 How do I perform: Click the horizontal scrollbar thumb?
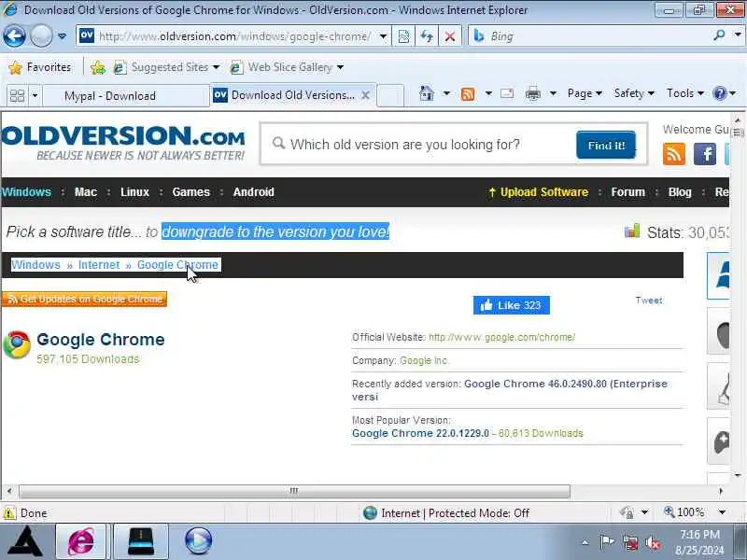coord(294,491)
